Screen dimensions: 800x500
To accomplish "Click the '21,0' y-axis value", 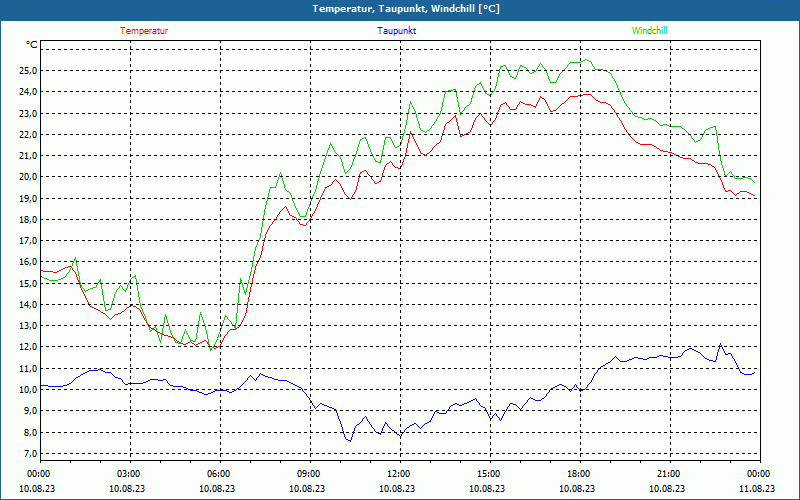I will (x=28, y=156).
